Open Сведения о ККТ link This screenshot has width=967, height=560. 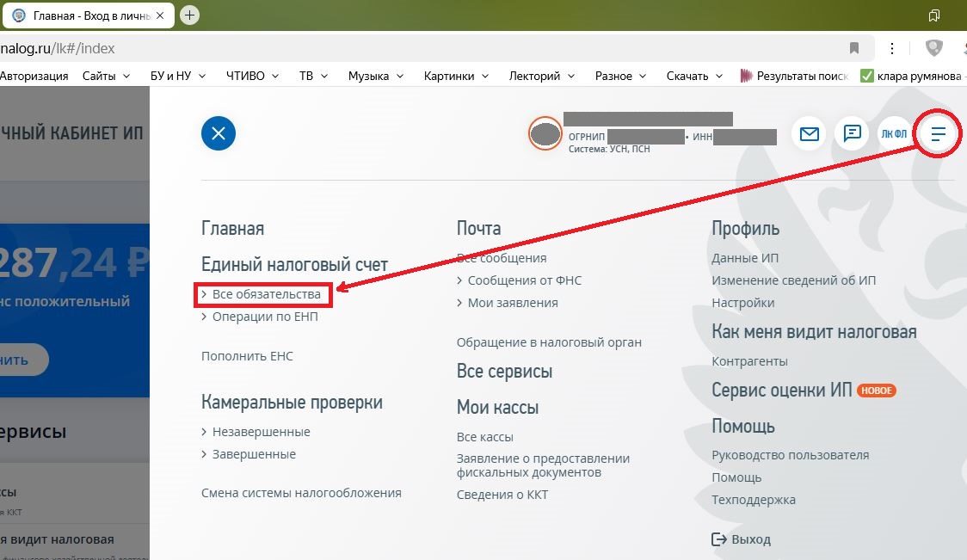click(502, 495)
